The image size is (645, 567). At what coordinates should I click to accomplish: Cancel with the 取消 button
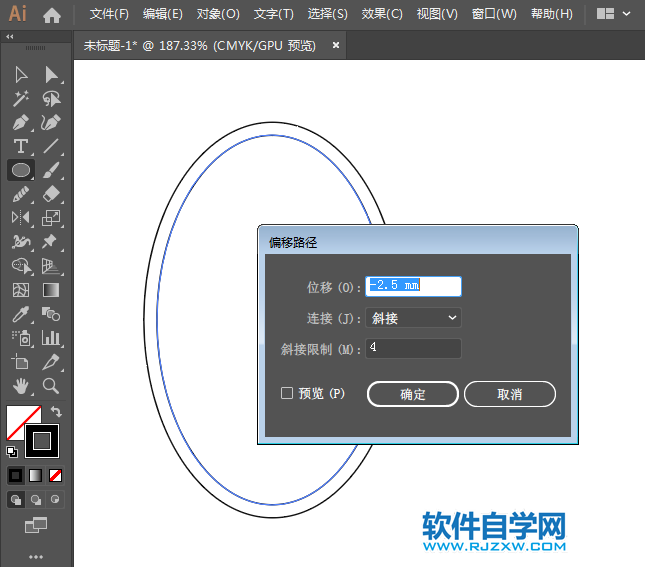pos(510,394)
